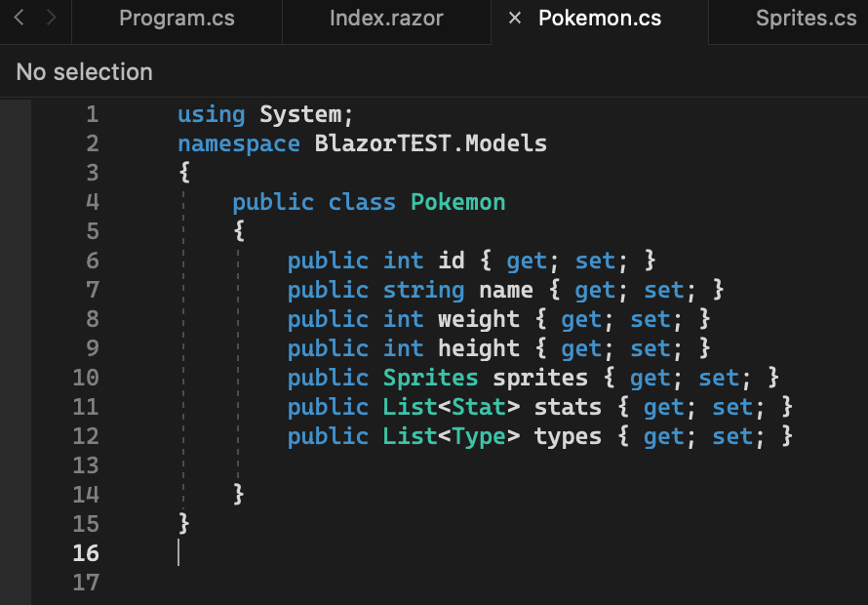Go back with the left navigation arrow
The height and width of the screenshot is (605, 868).
click(x=19, y=19)
